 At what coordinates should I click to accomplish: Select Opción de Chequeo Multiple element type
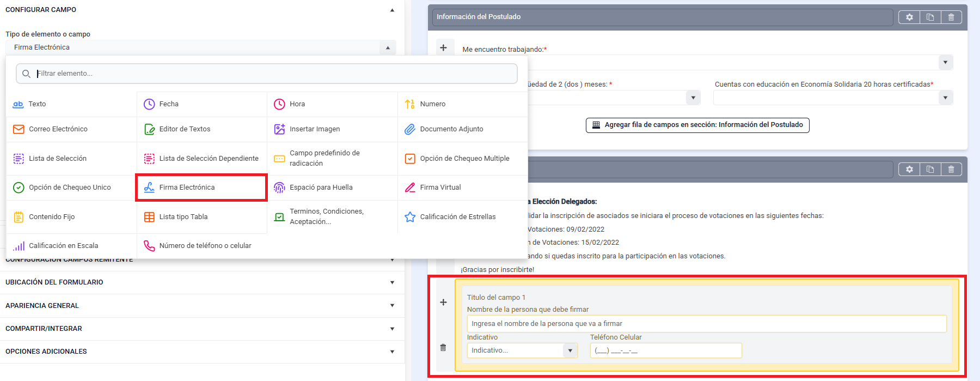464,159
